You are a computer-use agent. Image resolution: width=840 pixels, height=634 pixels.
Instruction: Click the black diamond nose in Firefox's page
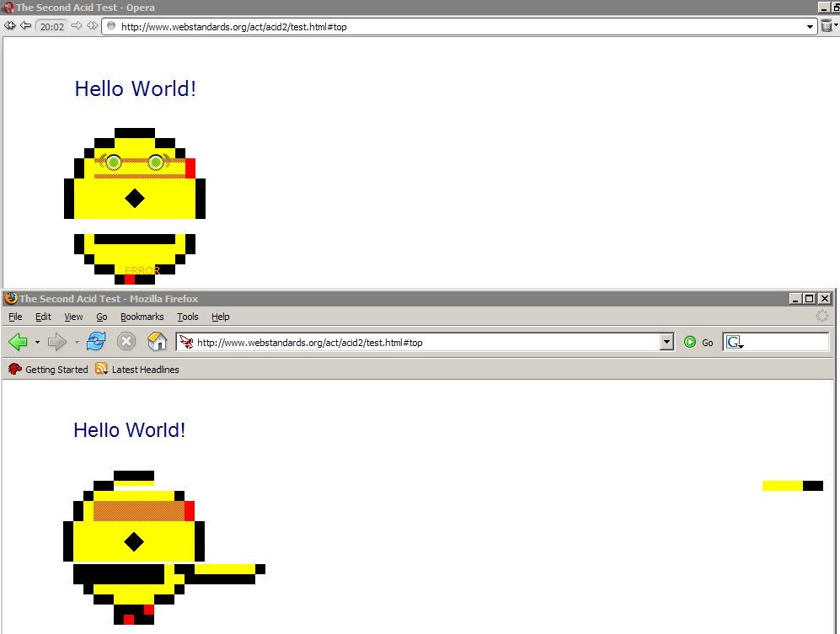point(134,541)
